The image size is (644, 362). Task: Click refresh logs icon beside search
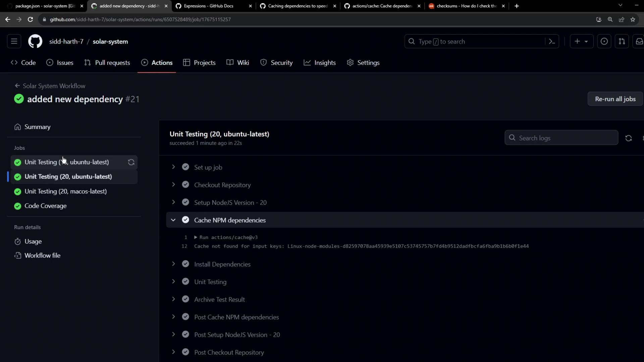pos(628,138)
